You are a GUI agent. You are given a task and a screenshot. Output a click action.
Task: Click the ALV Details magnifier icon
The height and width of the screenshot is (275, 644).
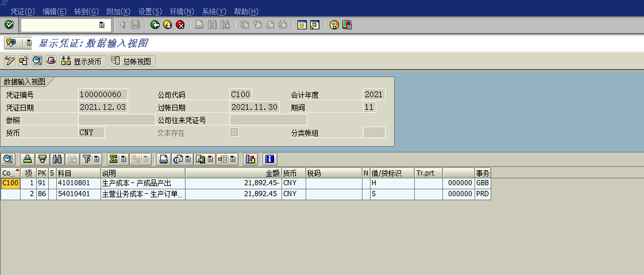pyautogui.click(x=9, y=159)
